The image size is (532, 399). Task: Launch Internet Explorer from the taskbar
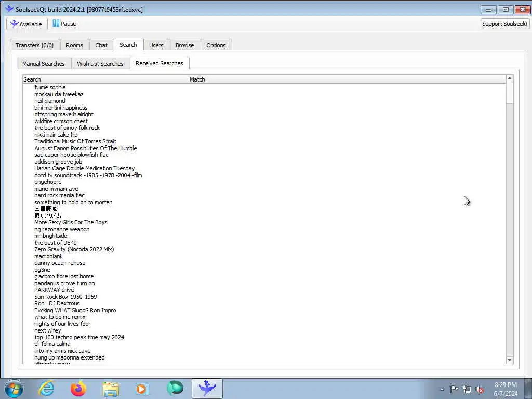46,389
